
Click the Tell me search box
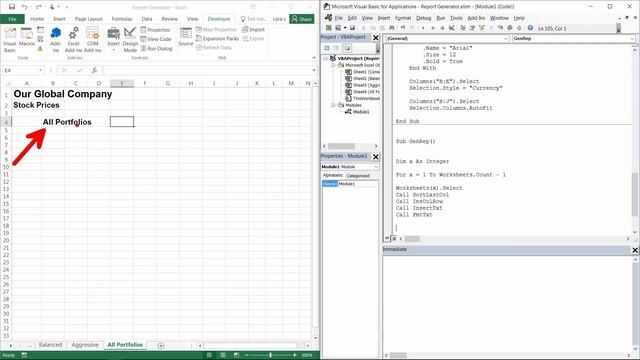tap(253, 19)
